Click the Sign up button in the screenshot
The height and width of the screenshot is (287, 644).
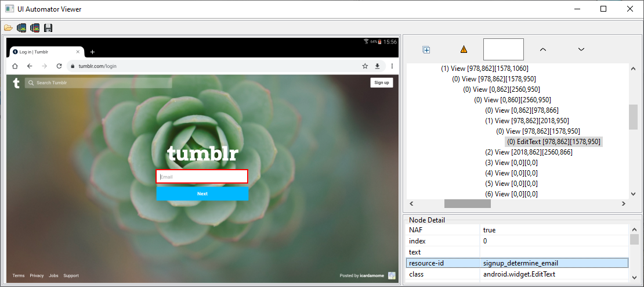click(x=382, y=82)
